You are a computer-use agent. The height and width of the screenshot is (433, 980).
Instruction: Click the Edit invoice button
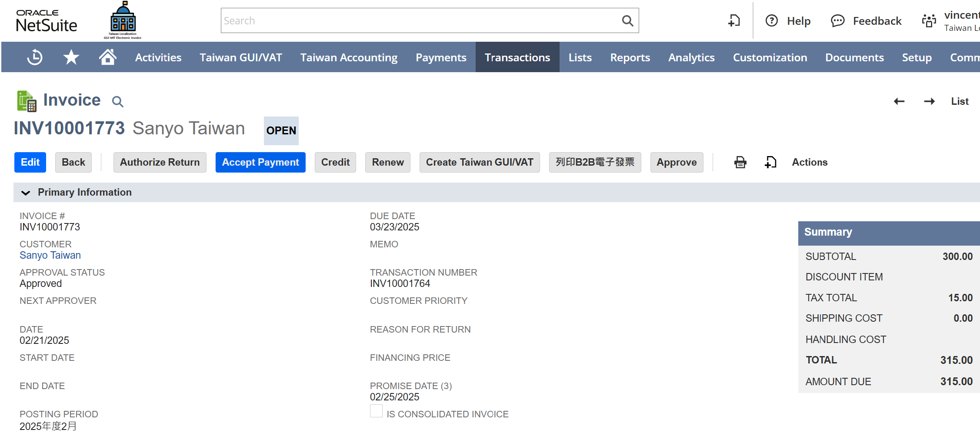[x=30, y=162]
